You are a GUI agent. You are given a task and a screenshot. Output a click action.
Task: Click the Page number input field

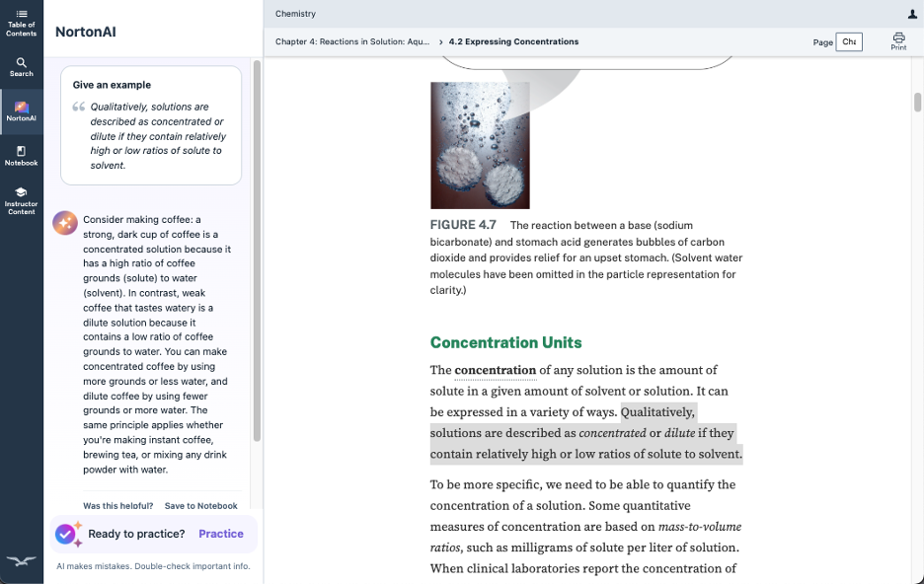pos(849,41)
